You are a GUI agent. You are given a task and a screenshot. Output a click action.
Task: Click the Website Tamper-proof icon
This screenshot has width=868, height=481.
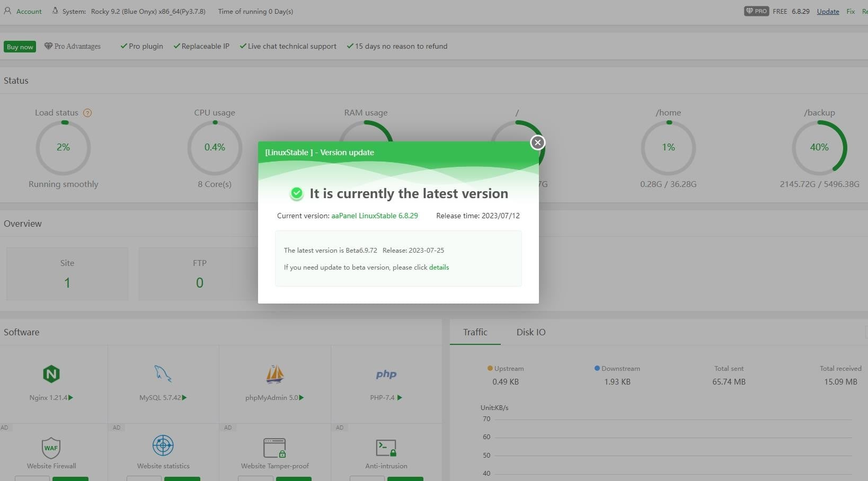pos(274,448)
